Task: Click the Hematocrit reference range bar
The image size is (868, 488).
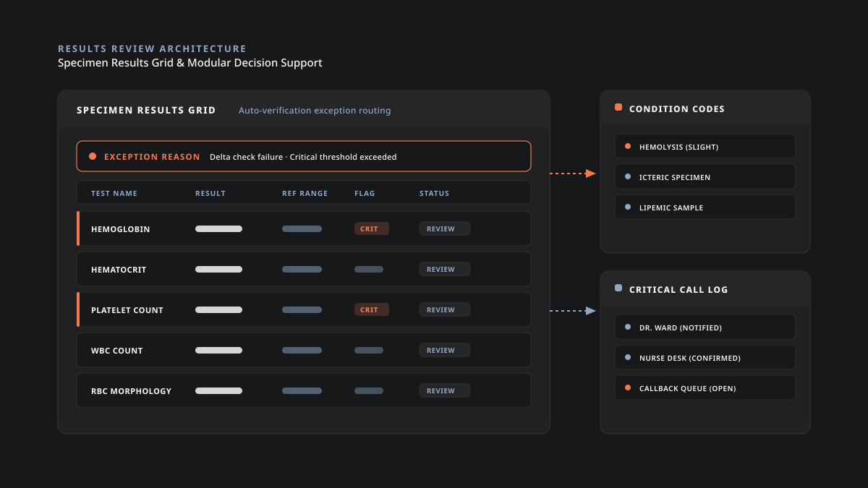Action: [302, 269]
